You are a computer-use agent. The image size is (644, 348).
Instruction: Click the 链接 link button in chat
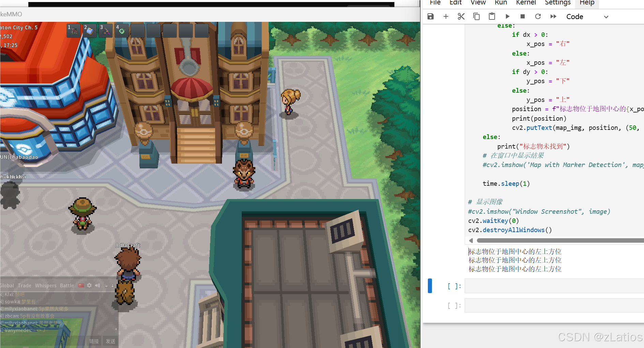pyautogui.click(x=94, y=341)
